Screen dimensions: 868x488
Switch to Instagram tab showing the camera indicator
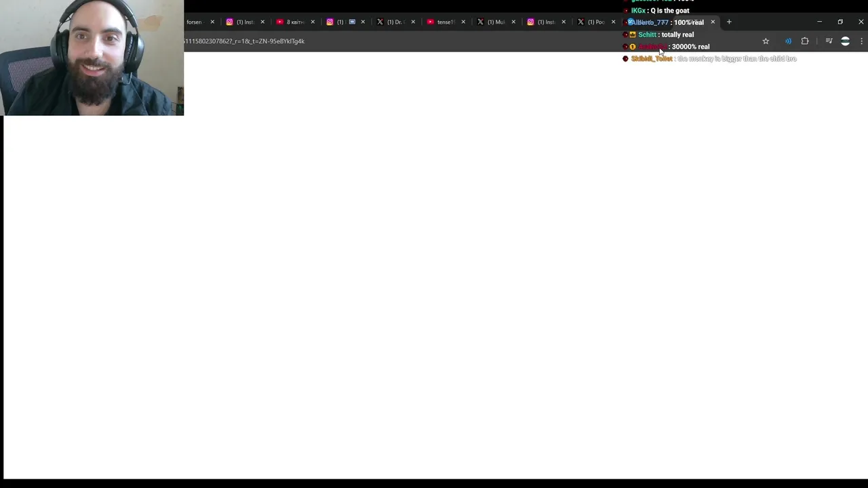click(345, 22)
